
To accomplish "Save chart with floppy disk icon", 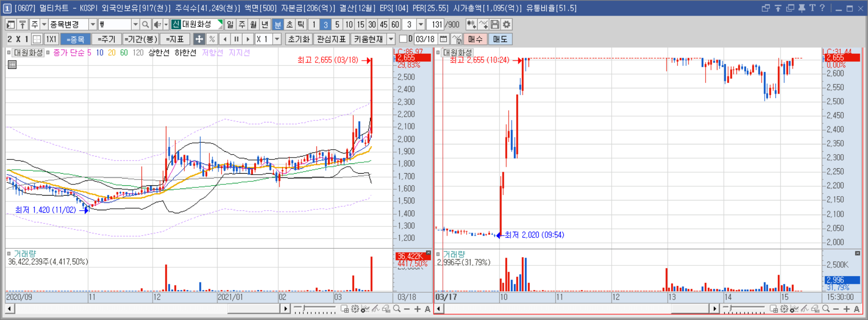I will pyautogui.click(x=495, y=24).
